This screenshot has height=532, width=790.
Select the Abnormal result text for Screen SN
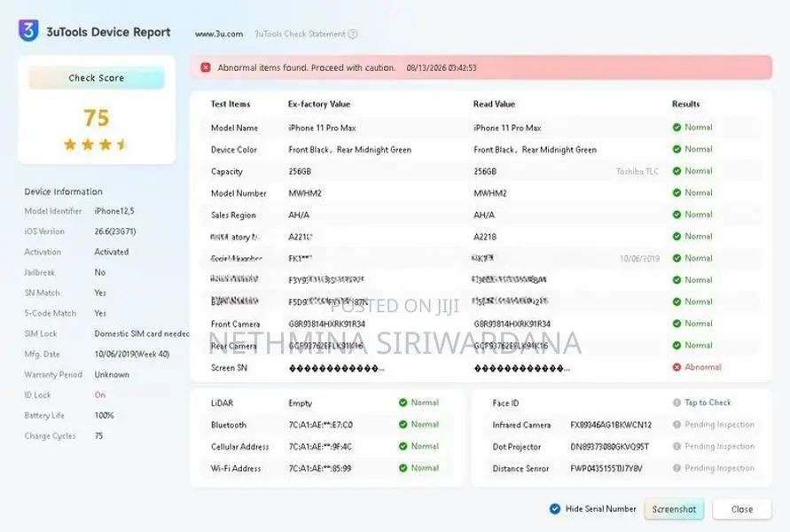(x=703, y=367)
